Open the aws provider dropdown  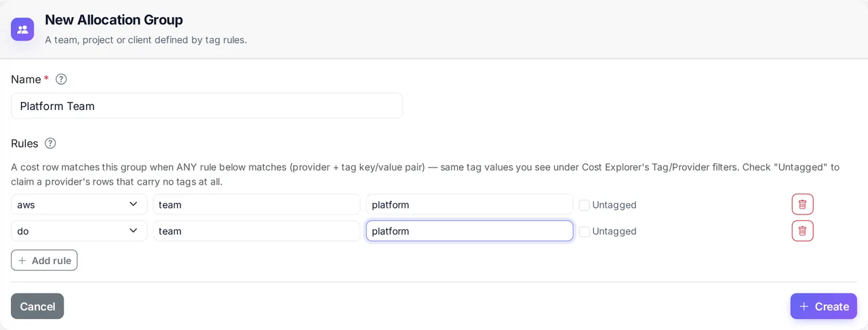coord(79,204)
